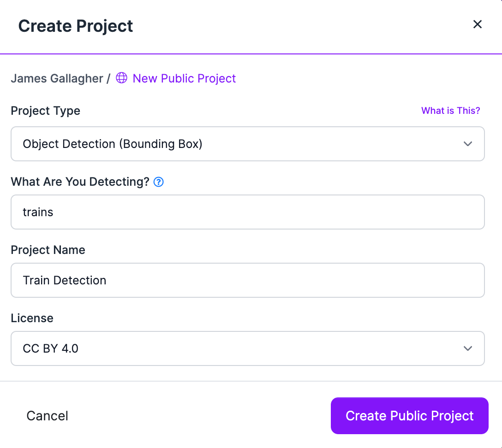
Task: Click the blue question mark help icon
Action: coord(159,182)
